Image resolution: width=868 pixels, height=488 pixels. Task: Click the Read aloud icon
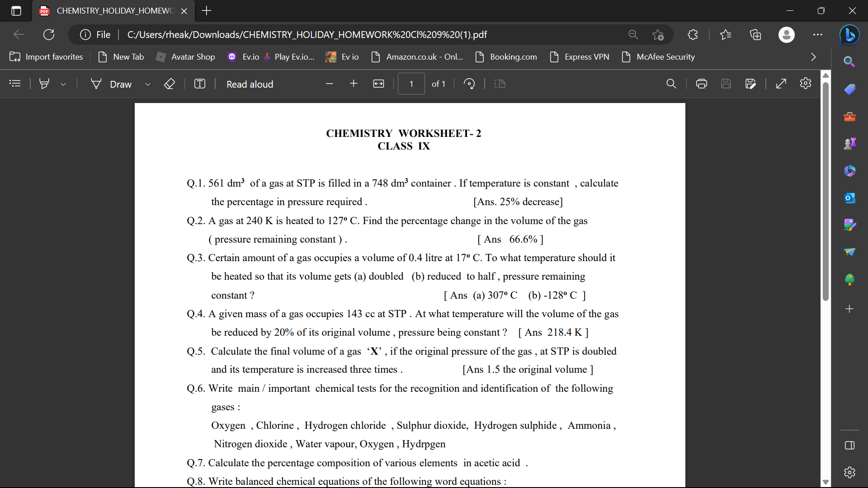249,84
